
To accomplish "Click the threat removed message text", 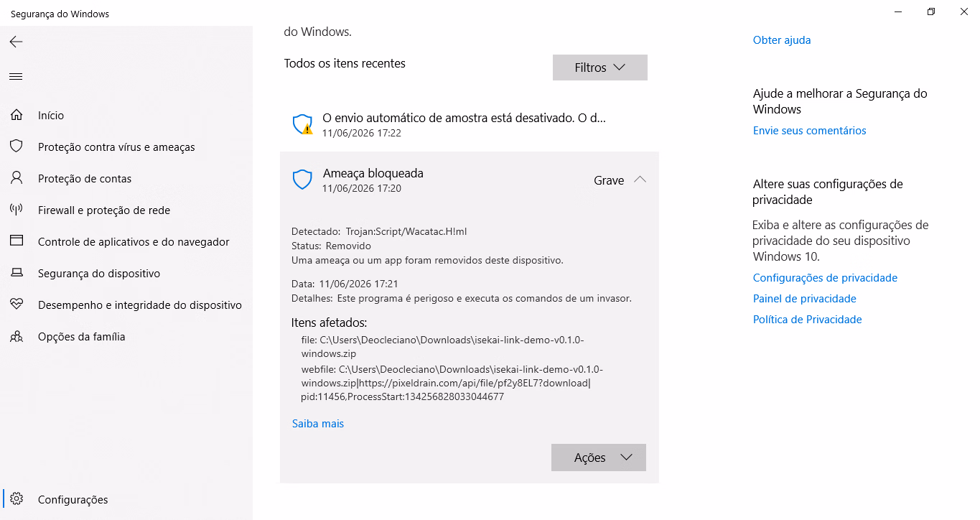I will [427, 260].
